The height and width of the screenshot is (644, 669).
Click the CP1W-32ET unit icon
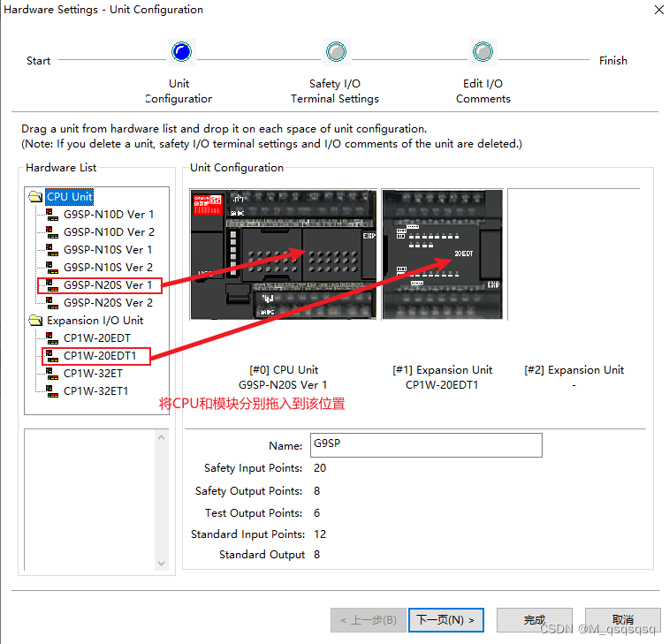[x=52, y=374]
